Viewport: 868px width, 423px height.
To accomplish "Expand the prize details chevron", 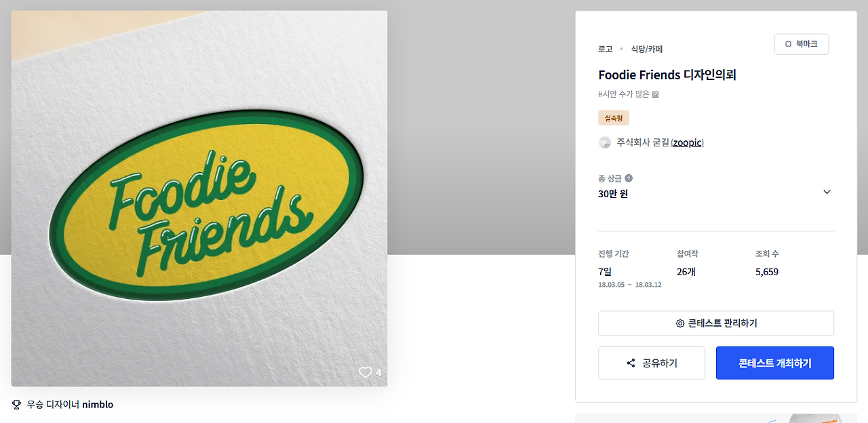I will point(827,192).
